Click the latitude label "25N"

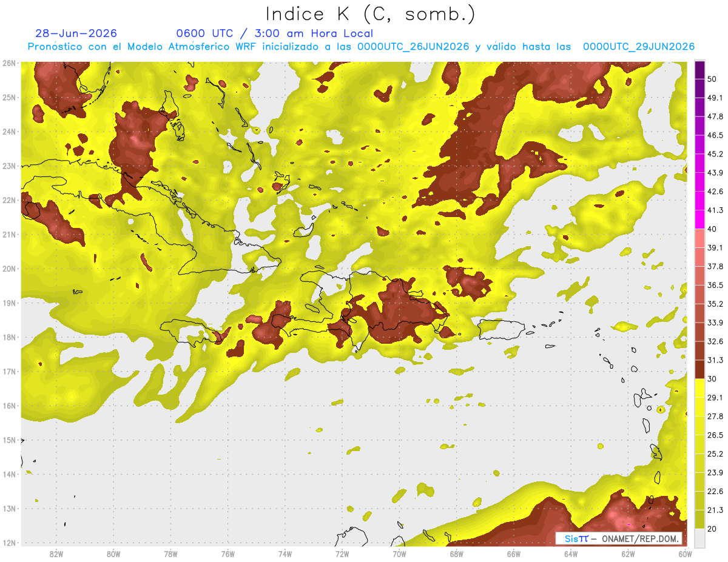pos(9,98)
